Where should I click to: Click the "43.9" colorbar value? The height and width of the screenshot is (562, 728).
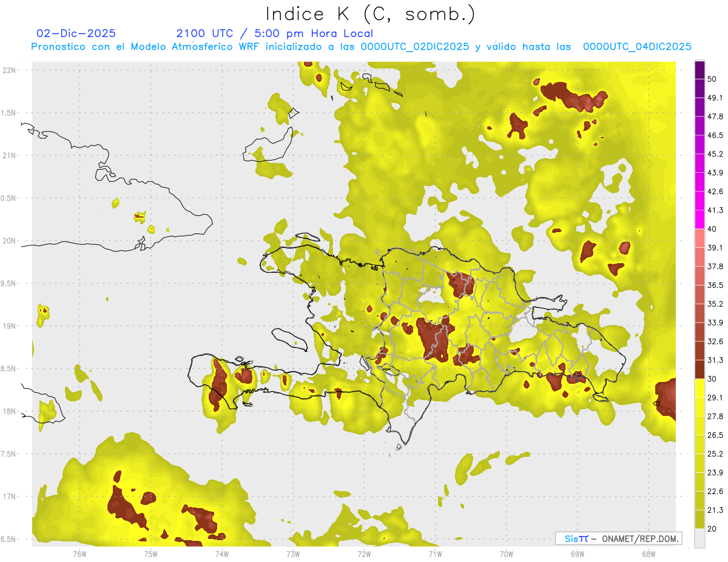click(x=715, y=173)
